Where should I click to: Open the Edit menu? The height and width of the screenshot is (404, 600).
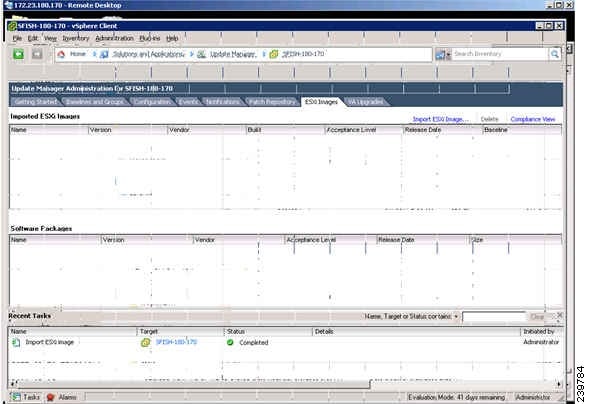point(33,38)
